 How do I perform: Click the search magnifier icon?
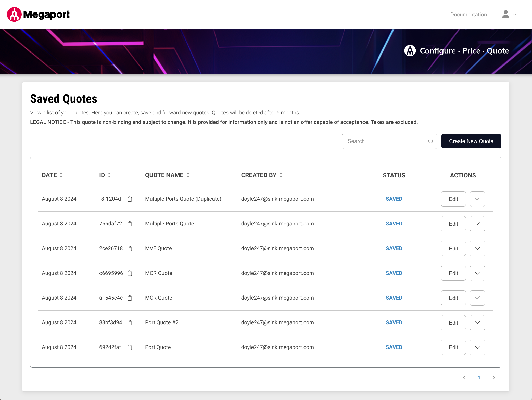(x=430, y=141)
